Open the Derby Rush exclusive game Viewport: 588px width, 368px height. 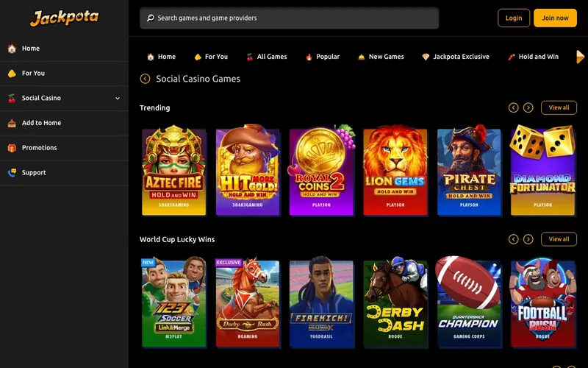pyautogui.click(x=248, y=302)
